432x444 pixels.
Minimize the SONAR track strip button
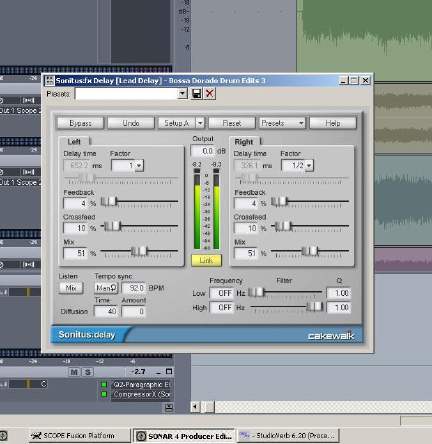pos(158,372)
